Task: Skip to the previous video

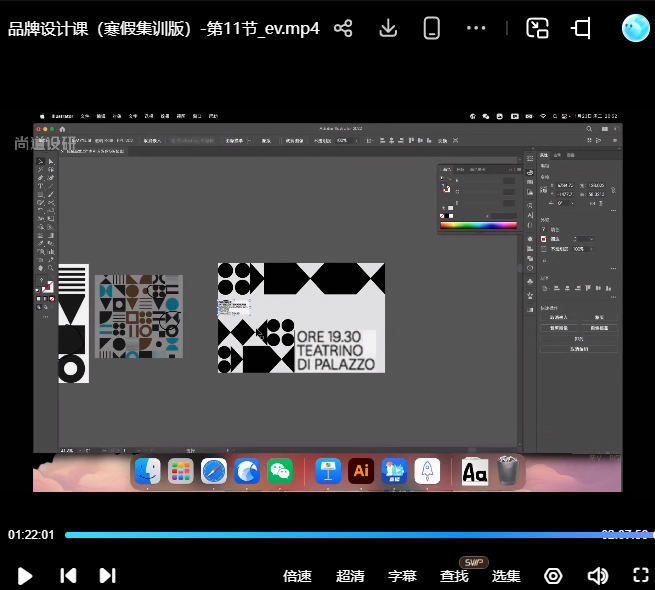Action: (68, 575)
